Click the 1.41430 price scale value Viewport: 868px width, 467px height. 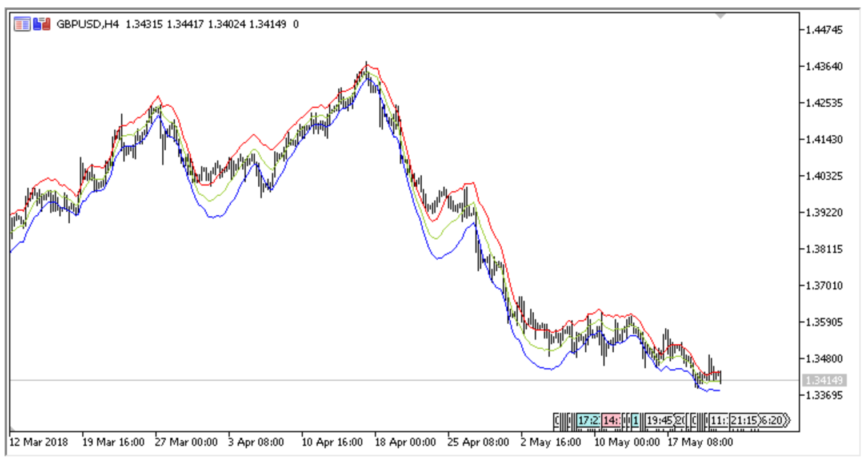pyautogui.click(x=824, y=139)
